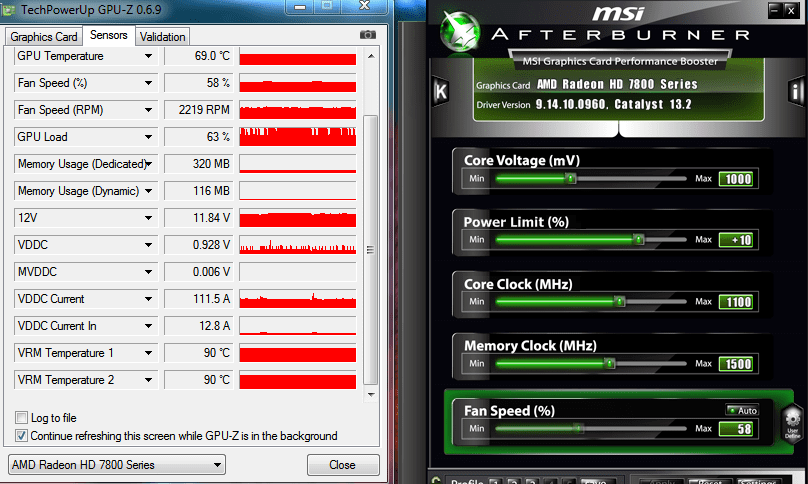Enable the Log to file checkbox
808x484 pixels.
coord(22,418)
